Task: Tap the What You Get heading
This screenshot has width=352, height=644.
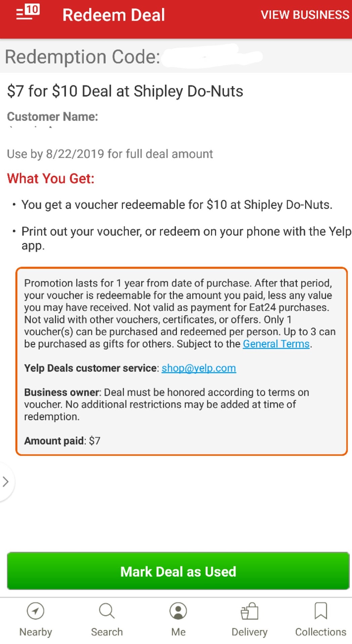Action: [x=51, y=178]
